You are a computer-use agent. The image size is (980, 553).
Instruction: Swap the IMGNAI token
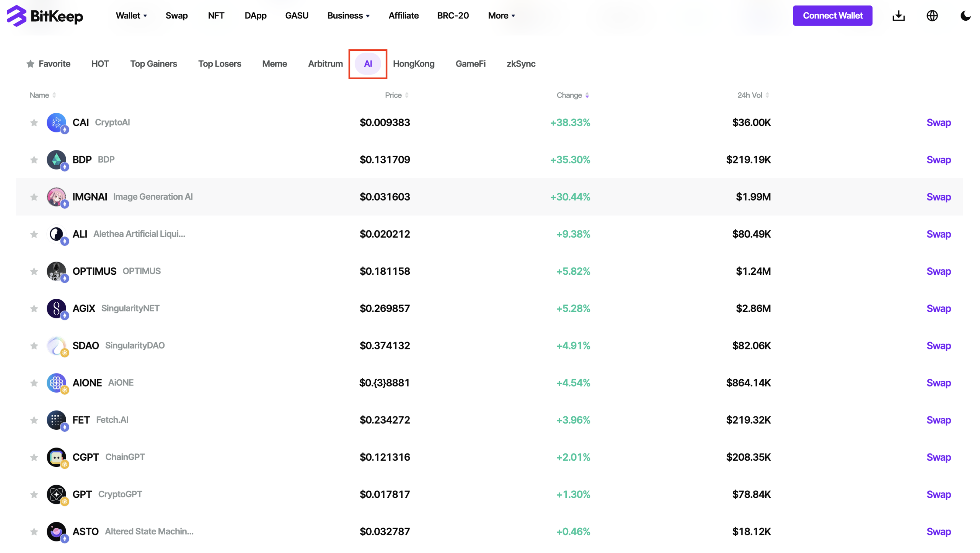coord(939,197)
